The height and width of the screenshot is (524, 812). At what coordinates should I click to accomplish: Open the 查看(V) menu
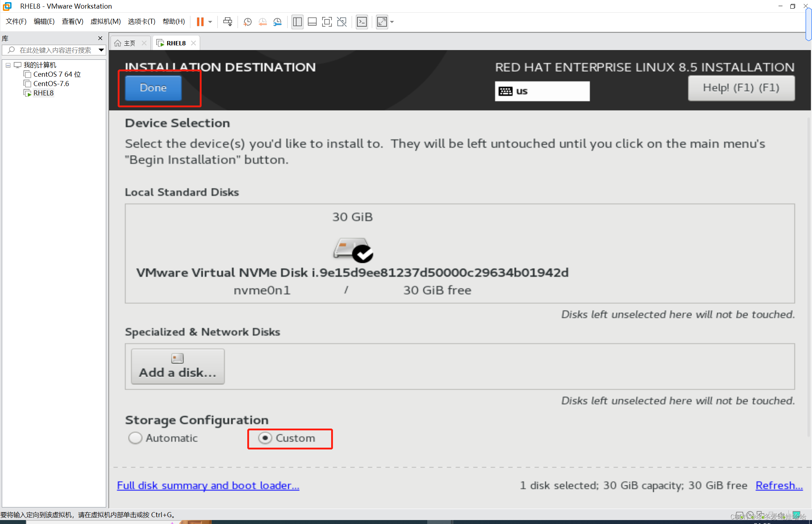click(x=72, y=22)
